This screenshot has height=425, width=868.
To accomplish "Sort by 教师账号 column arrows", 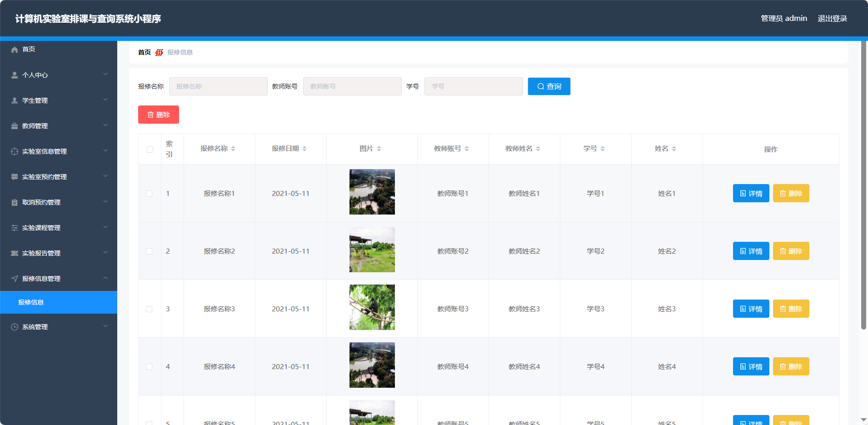I will tap(467, 149).
